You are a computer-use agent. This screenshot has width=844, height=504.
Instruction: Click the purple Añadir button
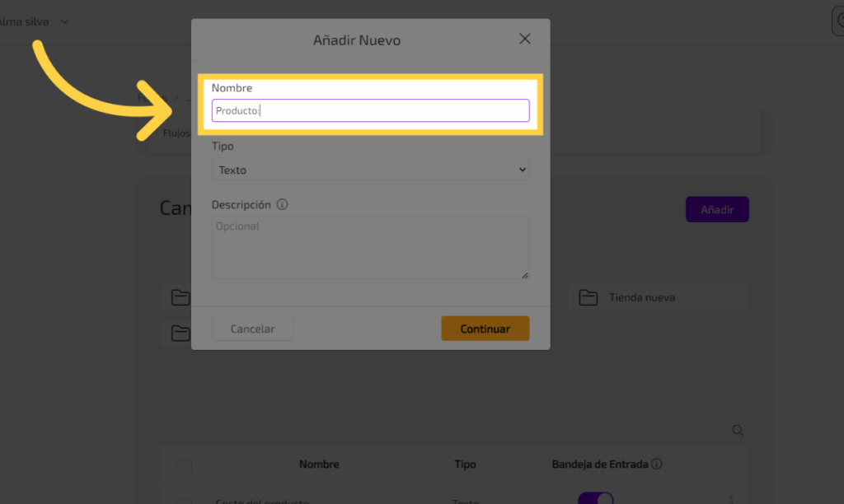pyautogui.click(x=717, y=210)
